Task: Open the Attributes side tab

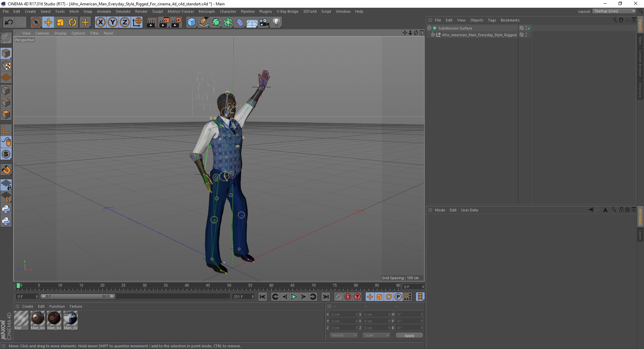Action: [640, 217]
